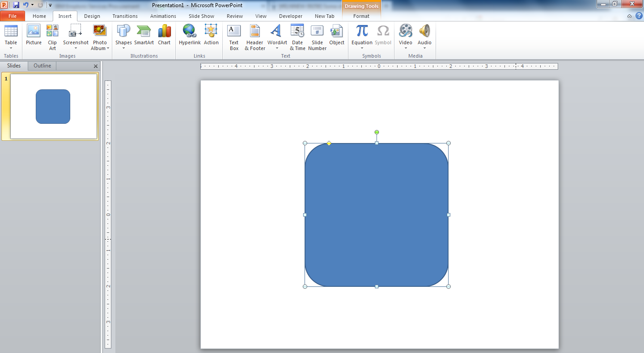Open the Slide Show tab
Viewport: 644px width, 353px height.
tap(201, 16)
